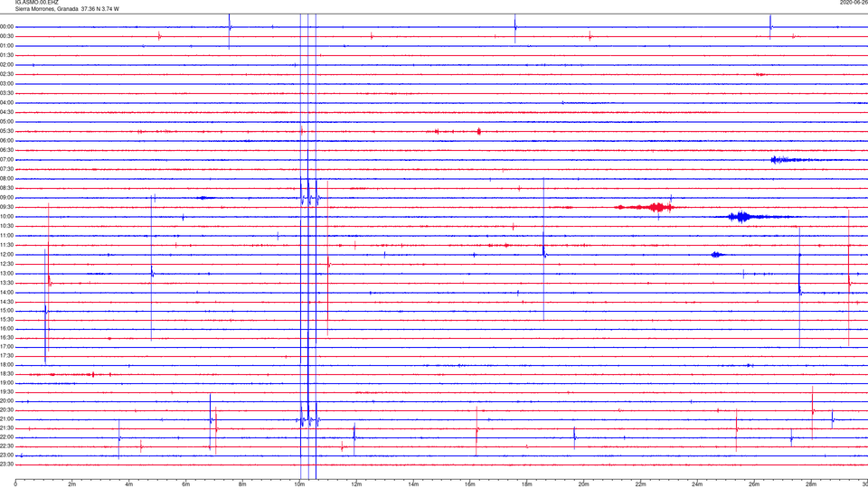Select the 11:00 trace time label
This screenshot has width=868, height=488.
pyautogui.click(x=7, y=236)
